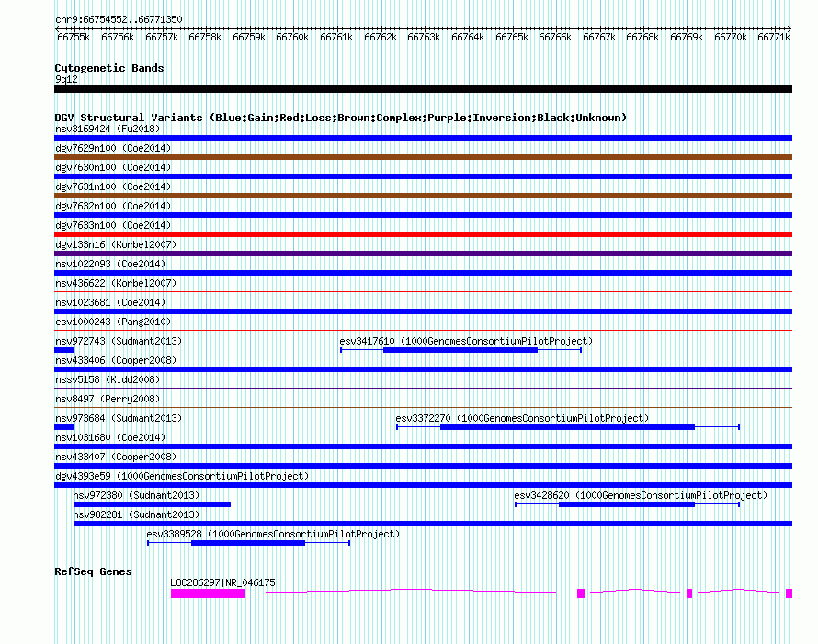Open esv3428620 variant label

click(x=641, y=495)
